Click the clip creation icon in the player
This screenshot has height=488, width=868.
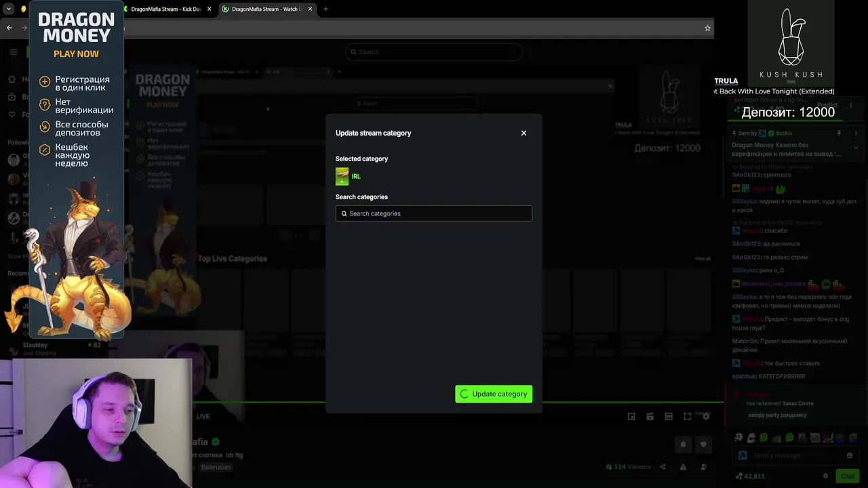(x=650, y=416)
